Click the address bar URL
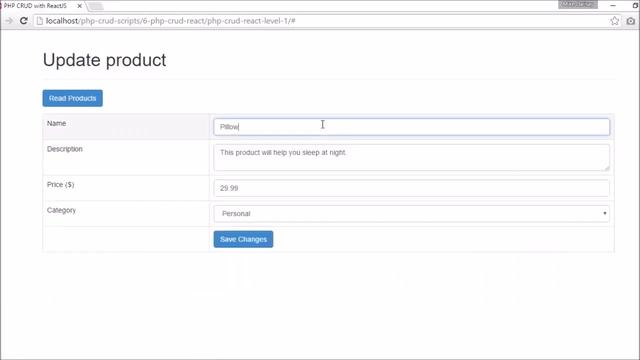Viewport: 640px width, 360px height. point(171,21)
